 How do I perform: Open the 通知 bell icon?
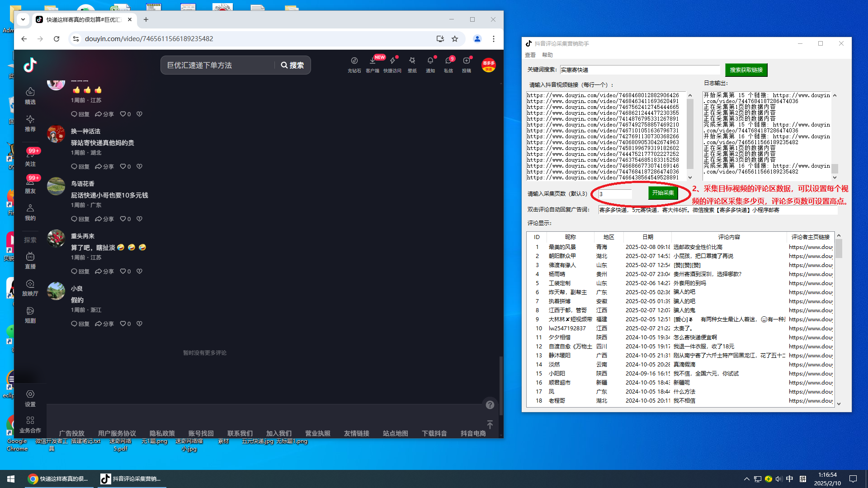430,65
